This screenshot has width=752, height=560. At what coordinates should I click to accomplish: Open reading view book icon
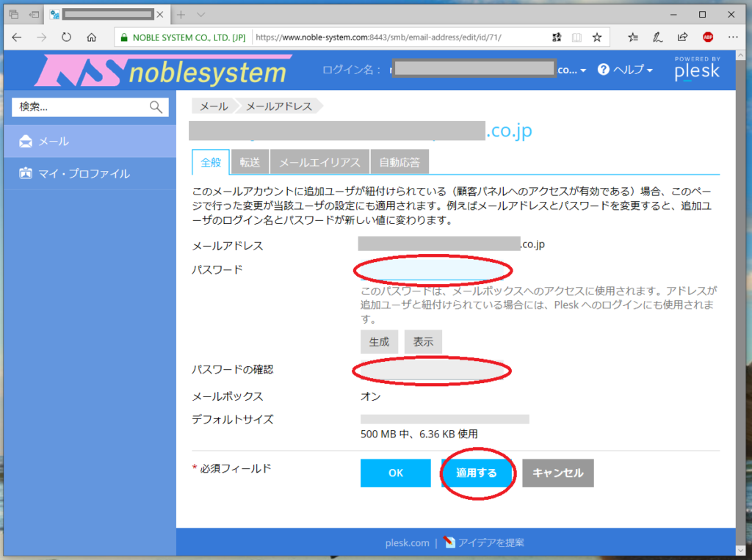click(x=577, y=37)
